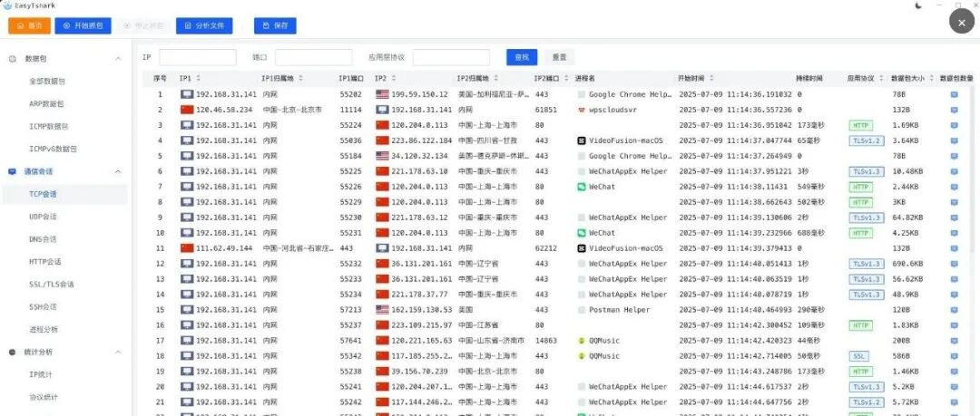This screenshot has height=416, width=980.
Task: Click SSL tag in row 18
Action: (858, 356)
